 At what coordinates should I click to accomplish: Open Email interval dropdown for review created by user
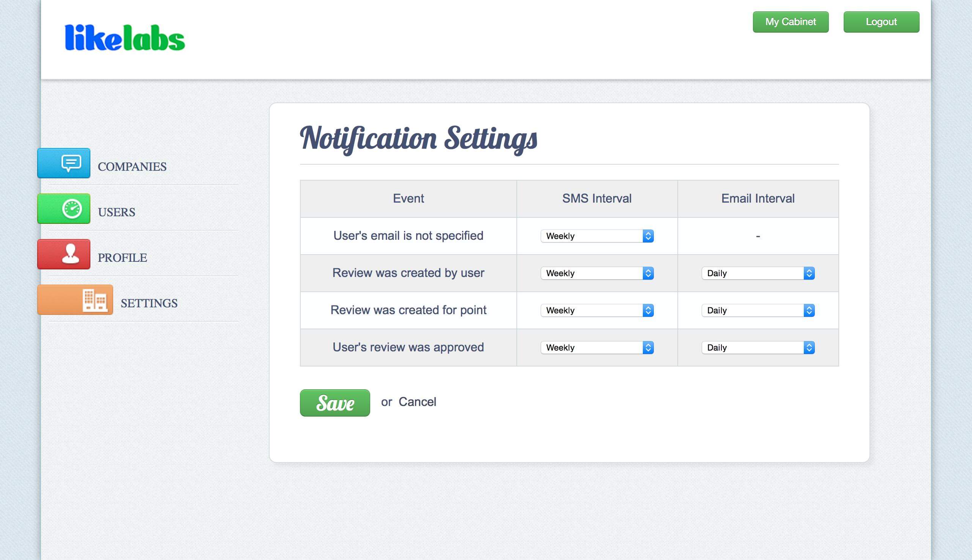758,273
